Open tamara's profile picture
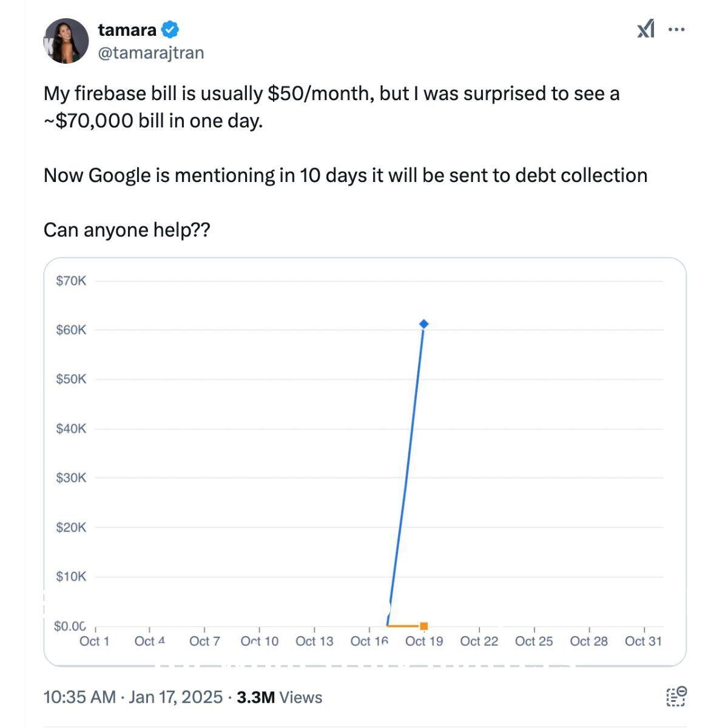Screen dimensions: 728x728 66,41
